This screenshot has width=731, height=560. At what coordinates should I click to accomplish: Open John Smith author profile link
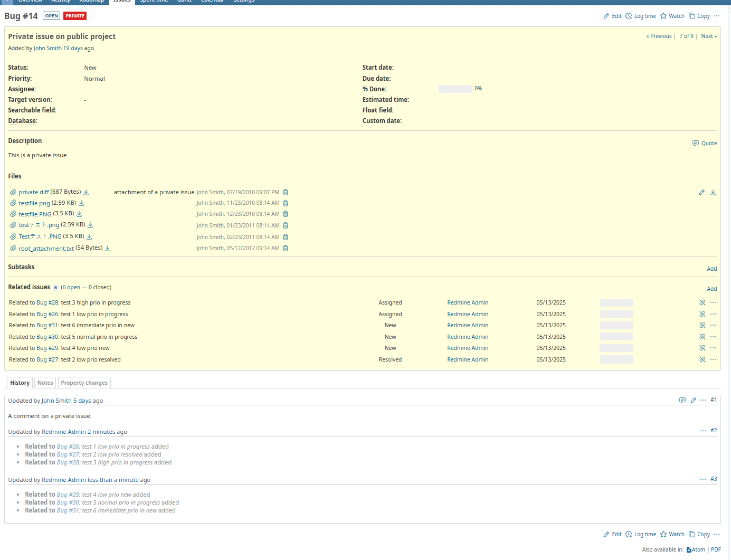[x=48, y=48]
